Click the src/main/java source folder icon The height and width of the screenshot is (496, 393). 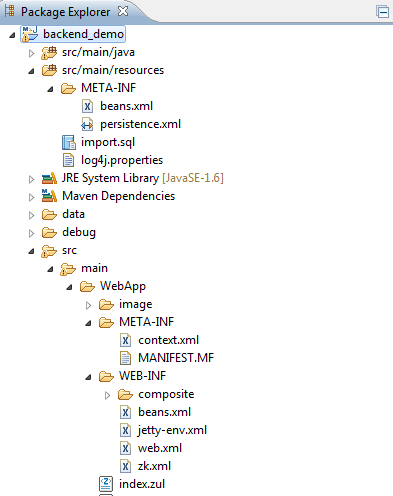[49, 53]
